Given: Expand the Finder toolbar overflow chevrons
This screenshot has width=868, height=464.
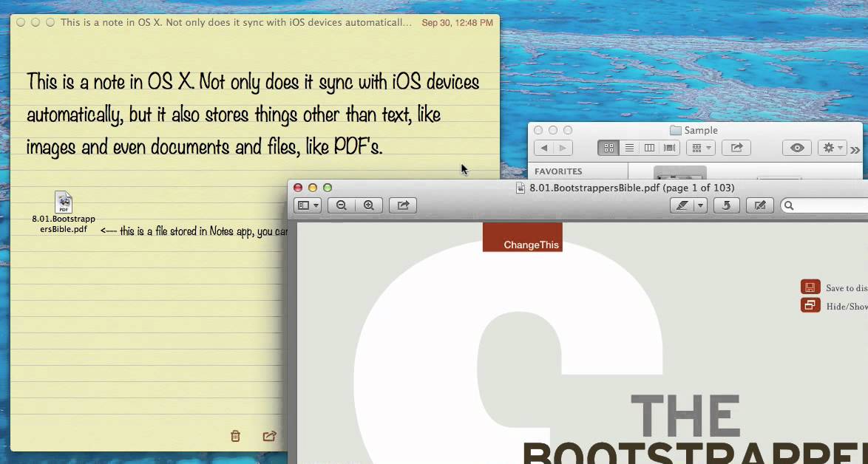Looking at the screenshot, I should (x=855, y=149).
